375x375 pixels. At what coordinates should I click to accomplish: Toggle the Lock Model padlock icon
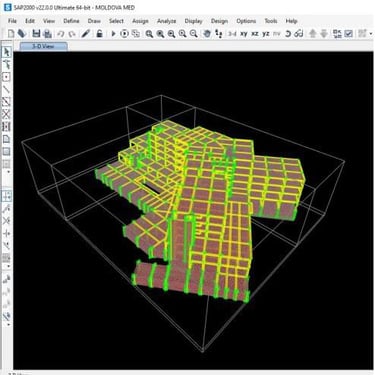(99, 34)
